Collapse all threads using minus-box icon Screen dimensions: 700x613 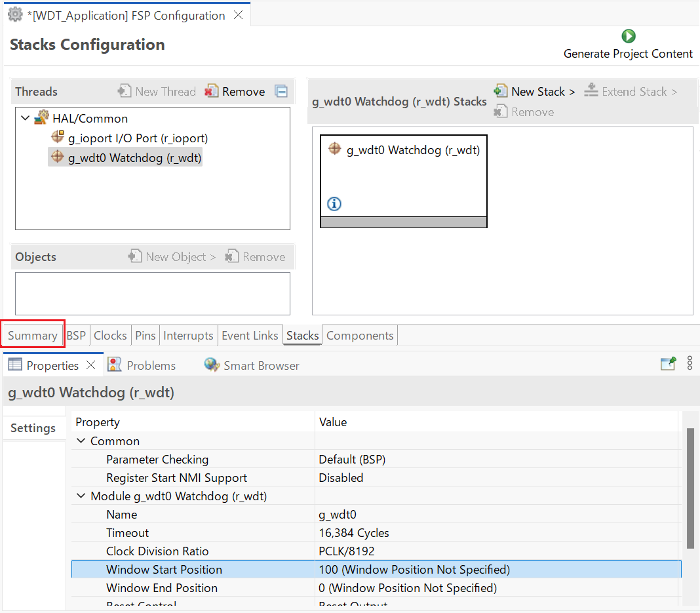coord(281,91)
